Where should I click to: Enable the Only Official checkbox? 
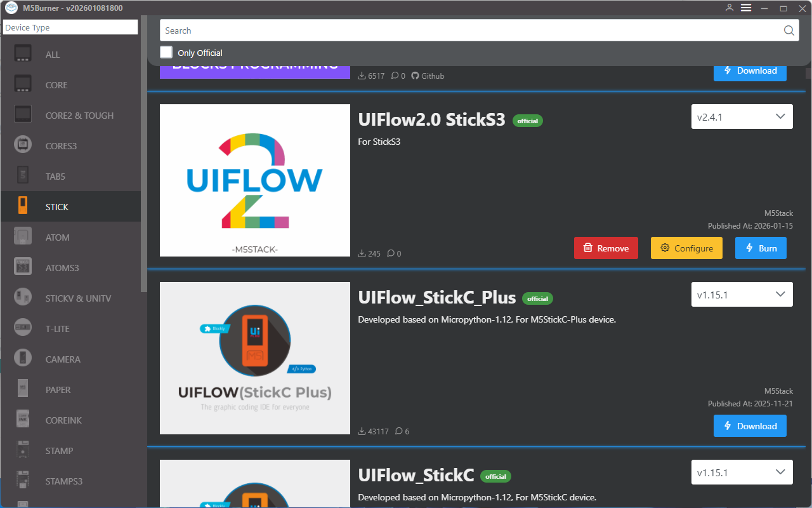tap(166, 53)
